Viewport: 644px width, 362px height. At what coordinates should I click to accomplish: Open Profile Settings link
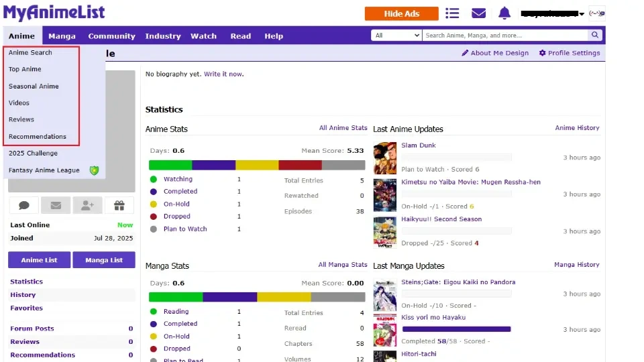click(570, 53)
